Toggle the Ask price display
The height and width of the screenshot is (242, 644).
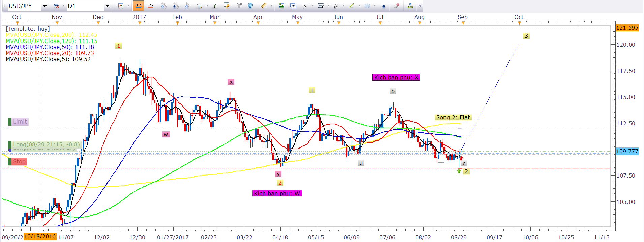(x=150, y=6)
